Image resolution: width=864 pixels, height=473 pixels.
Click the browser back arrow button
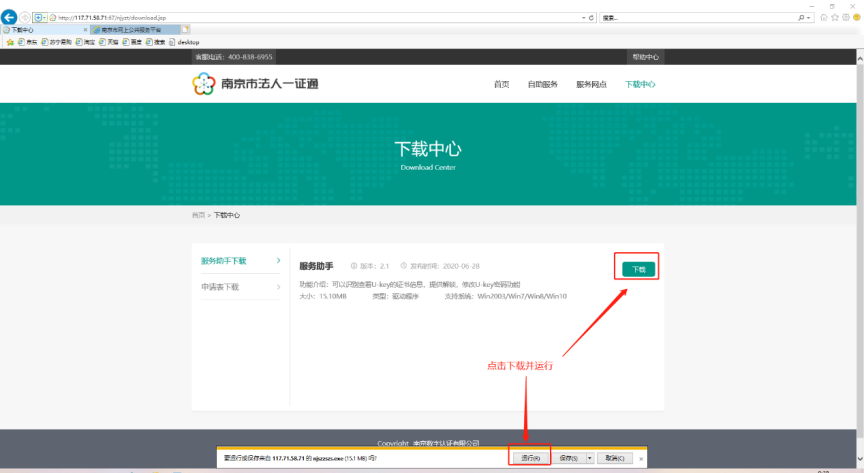tap(10, 17)
